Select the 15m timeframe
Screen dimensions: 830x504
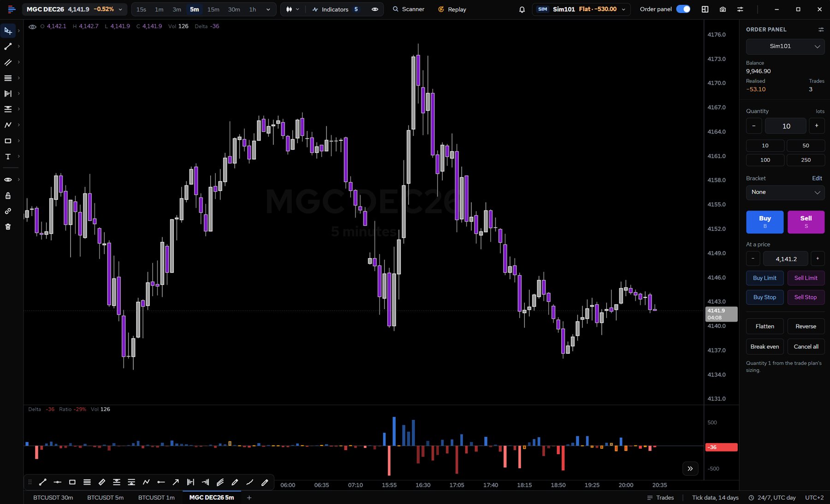(x=213, y=9)
